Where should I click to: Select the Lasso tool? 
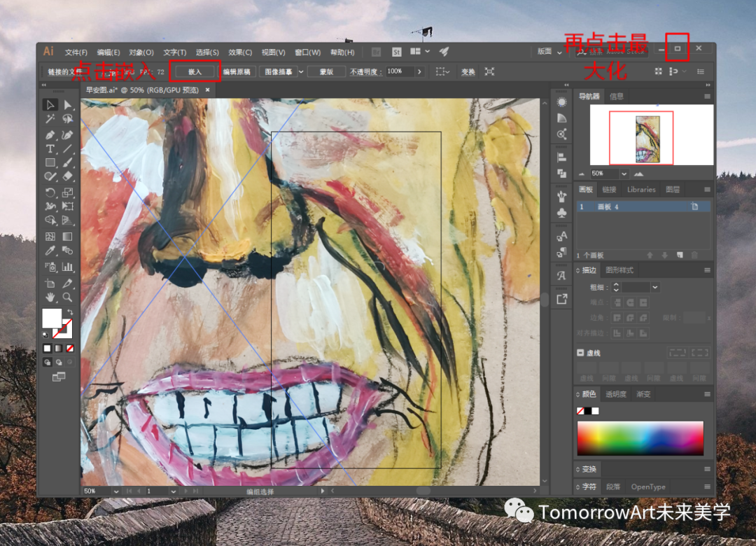tap(67, 119)
